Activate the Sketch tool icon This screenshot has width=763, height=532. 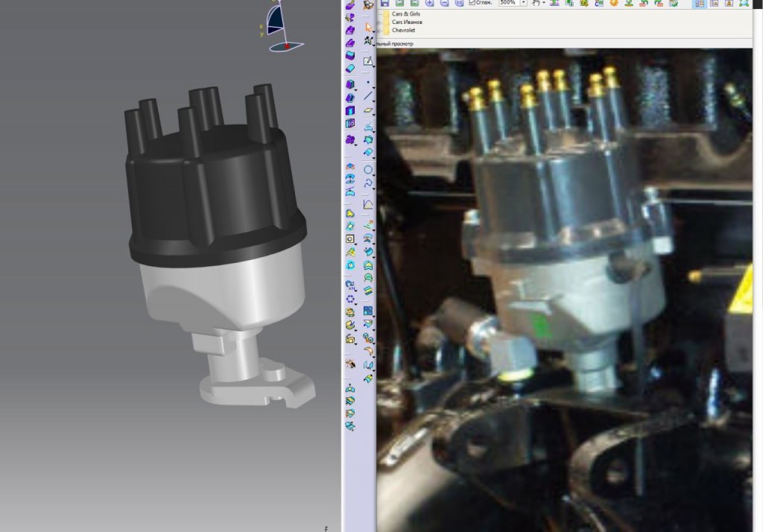click(x=368, y=61)
